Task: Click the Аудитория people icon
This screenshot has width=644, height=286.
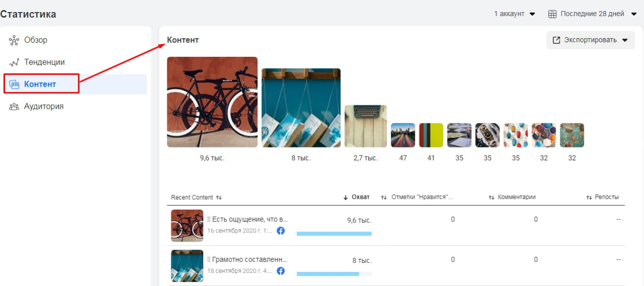Action: tap(14, 107)
